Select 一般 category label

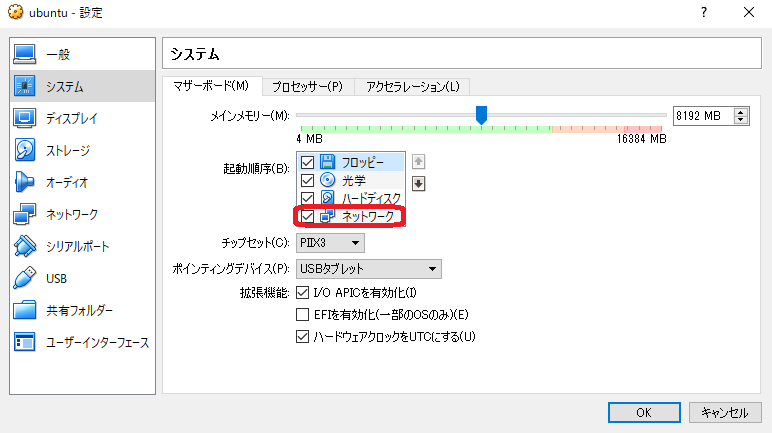[x=58, y=54]
